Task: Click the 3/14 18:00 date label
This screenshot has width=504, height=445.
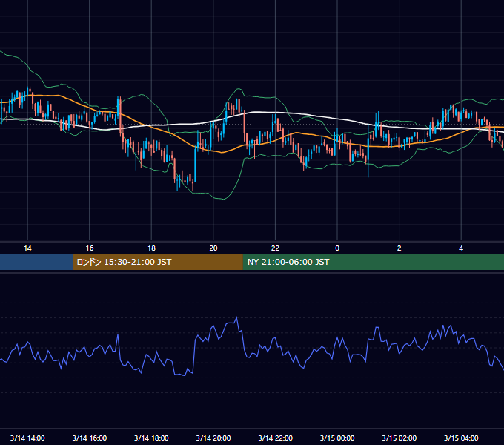Action: (151, 438)
